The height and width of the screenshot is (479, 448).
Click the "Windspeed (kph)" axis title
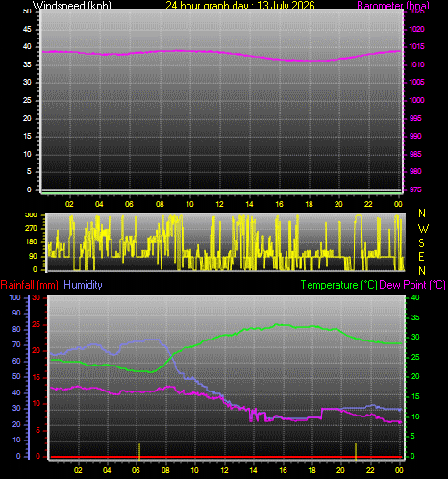(x=72, y=5)
